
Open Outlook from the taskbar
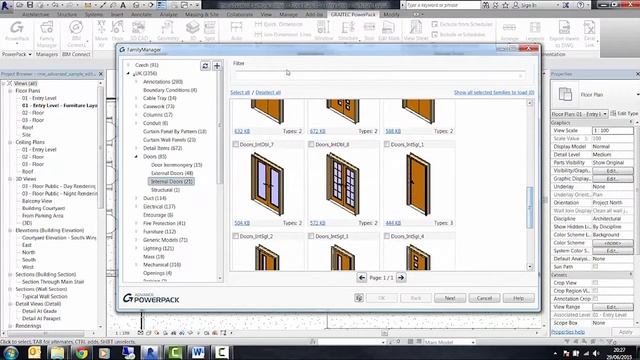point(34,353)
